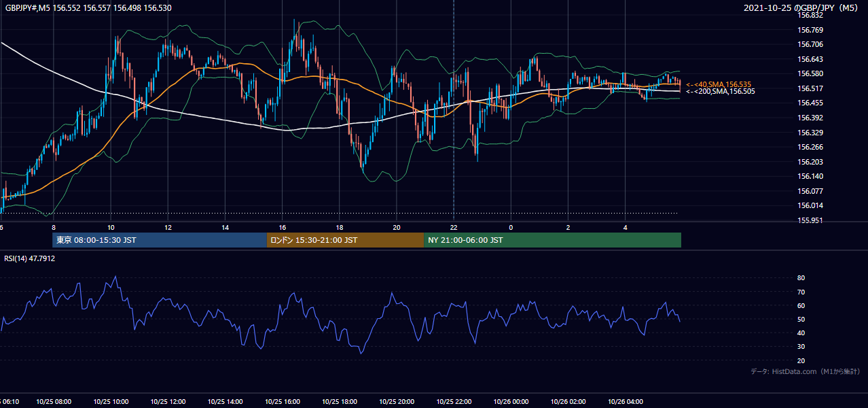Click the 156.266 price axis label
The height and width of the screenshot is (408, 868).
[x=810, y=147]
